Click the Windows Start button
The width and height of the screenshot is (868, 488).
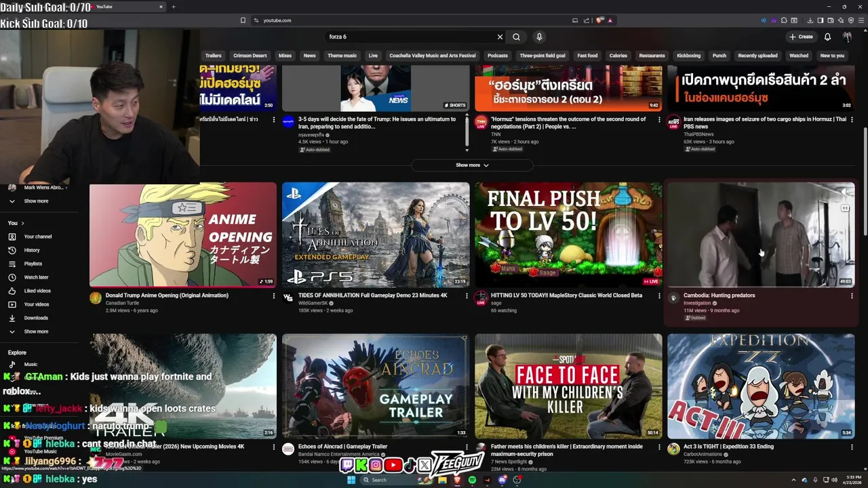[351, 480]
